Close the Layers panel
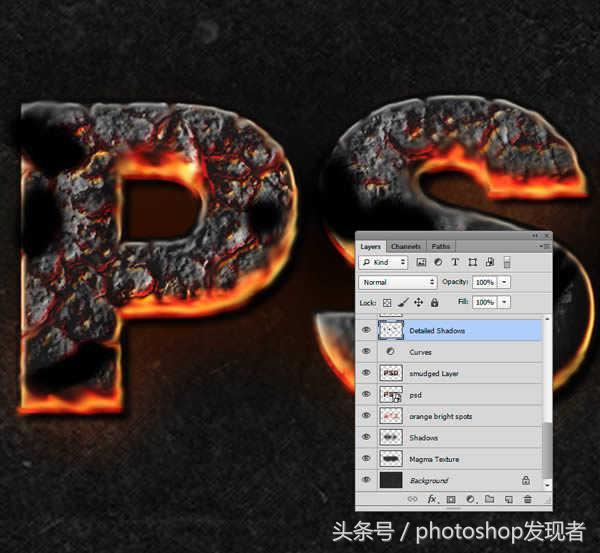600x553 pixels. tap(547, 236)
